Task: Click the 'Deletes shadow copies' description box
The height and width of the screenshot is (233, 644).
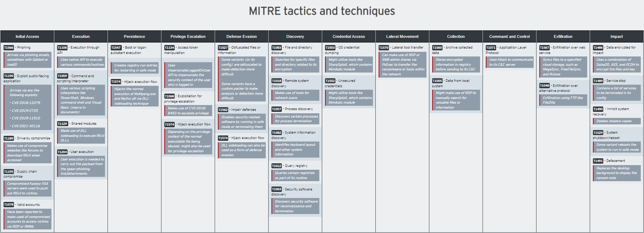Action: tap(616, 121)
